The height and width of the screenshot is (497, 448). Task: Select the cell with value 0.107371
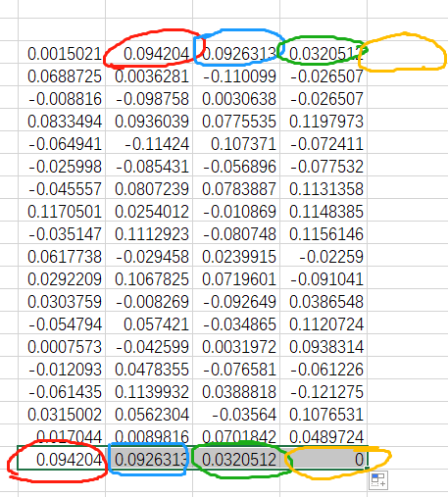(236, 142)
